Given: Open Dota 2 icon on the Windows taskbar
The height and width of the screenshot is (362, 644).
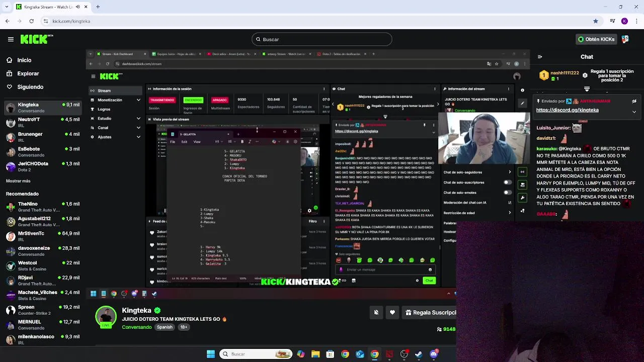Looking at the screenshot, I should pos(389,354).
